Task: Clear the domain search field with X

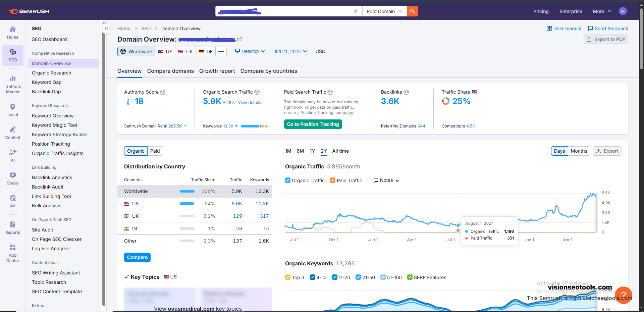Action: (356, 11)
